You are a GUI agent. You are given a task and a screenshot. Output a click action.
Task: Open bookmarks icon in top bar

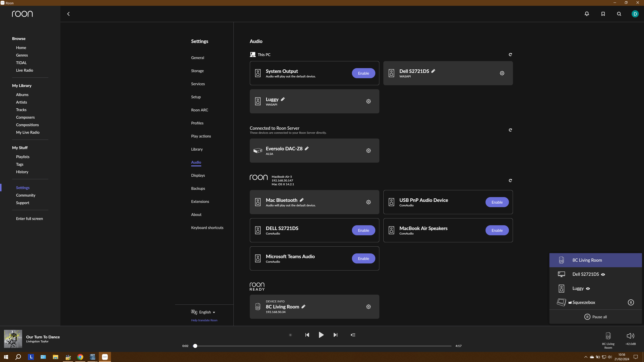(x=603, y=14)
